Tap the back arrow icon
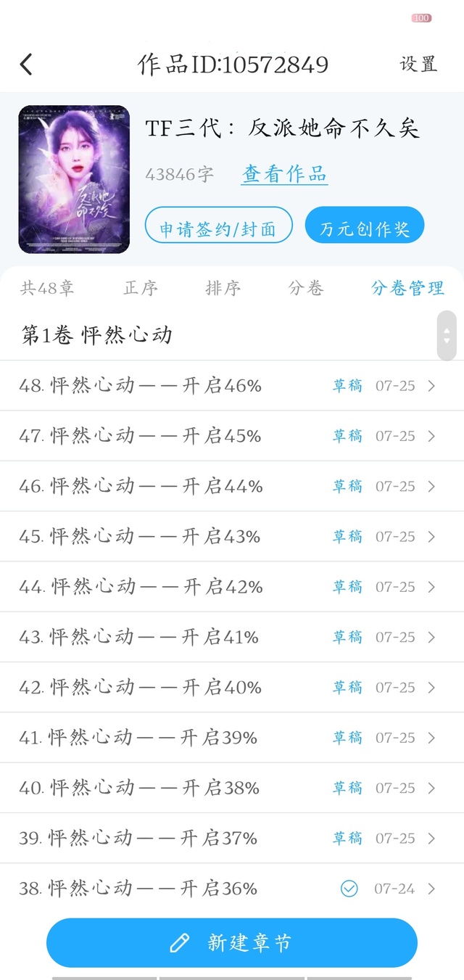 [26, 65]
